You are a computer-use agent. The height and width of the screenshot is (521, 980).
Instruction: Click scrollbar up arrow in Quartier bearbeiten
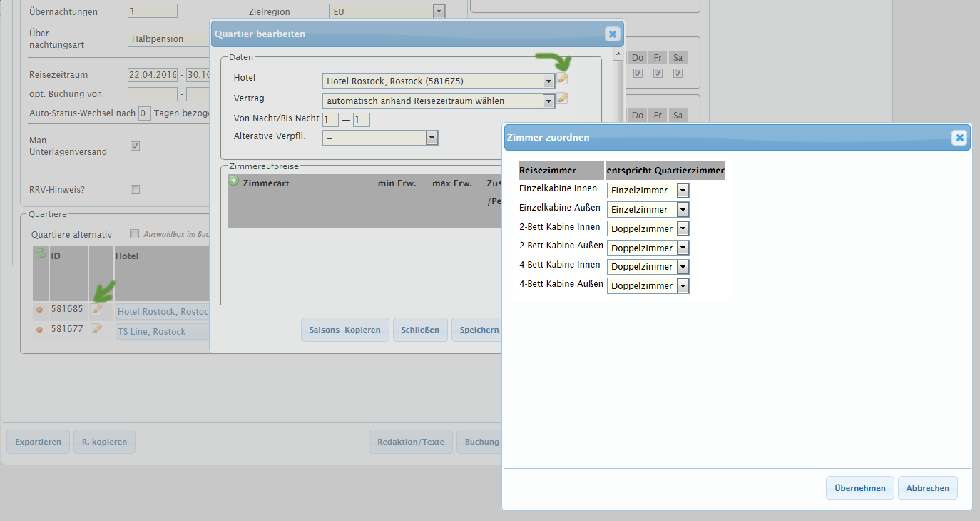(618, 55)
